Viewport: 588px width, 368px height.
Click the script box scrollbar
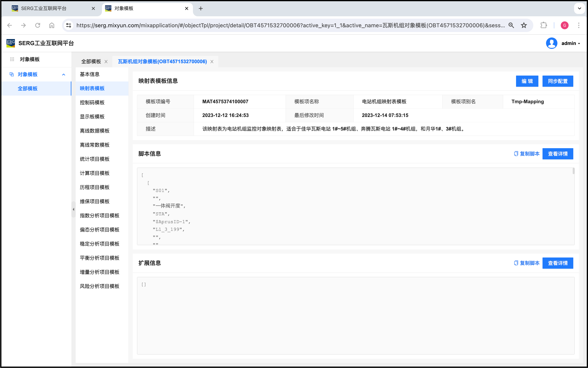point(573,171)
